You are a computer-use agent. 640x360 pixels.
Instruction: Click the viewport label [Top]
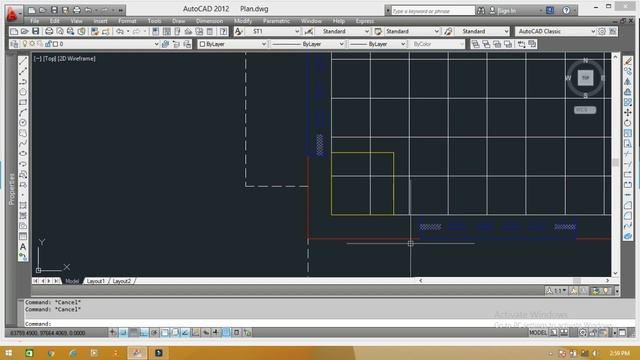(49, 59)
